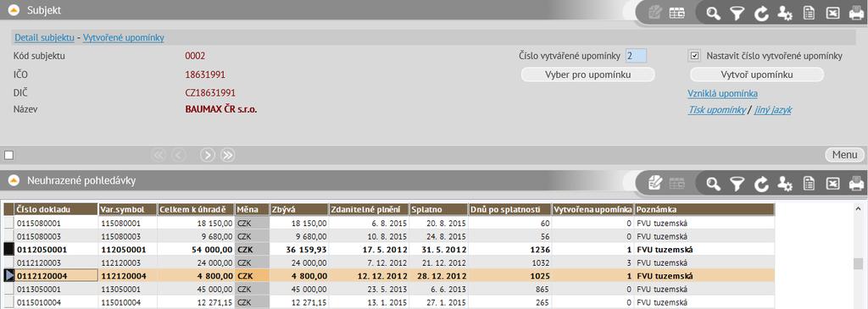Image resolution: width=868 pixels, height=309 pixels.
Task: Toggle Nastavit číslo vytvořené upomínky checkbox
Action: point(695,55)
